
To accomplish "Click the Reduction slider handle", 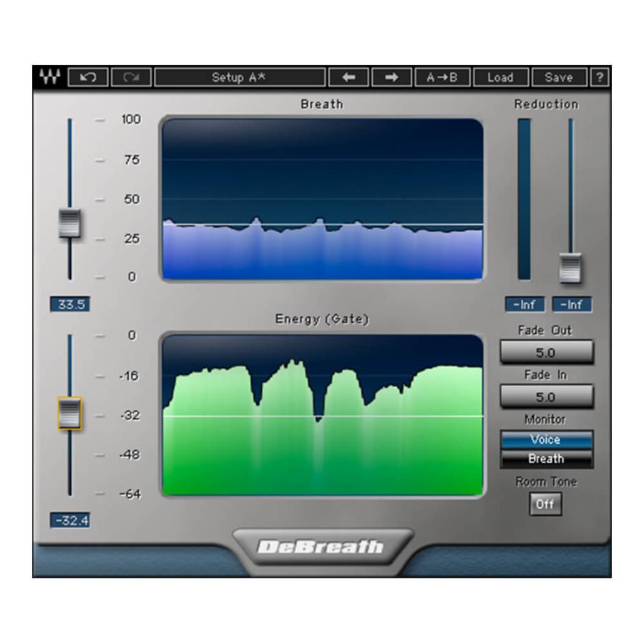I will (x=570, y=268).
